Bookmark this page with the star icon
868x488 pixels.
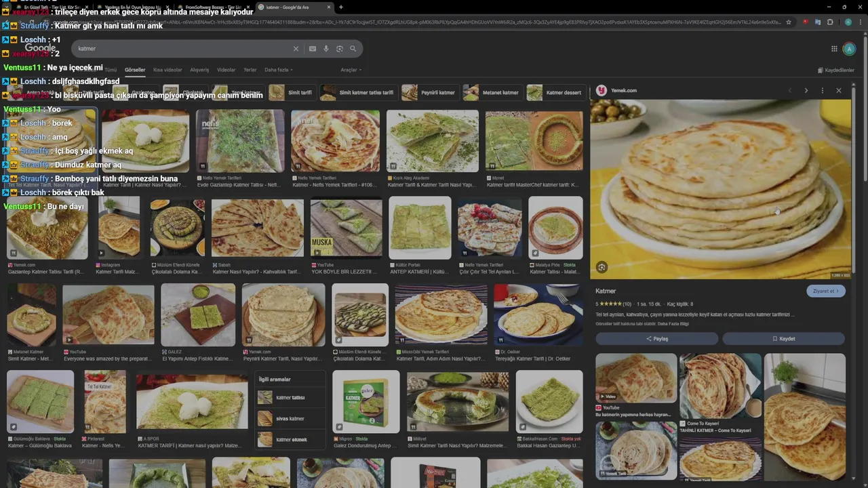(788, 22)
